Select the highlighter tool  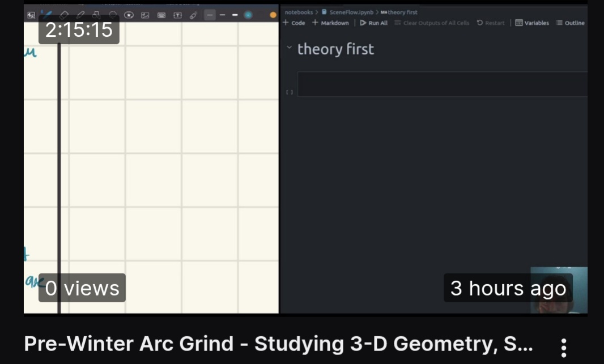[x=80, y=15]
